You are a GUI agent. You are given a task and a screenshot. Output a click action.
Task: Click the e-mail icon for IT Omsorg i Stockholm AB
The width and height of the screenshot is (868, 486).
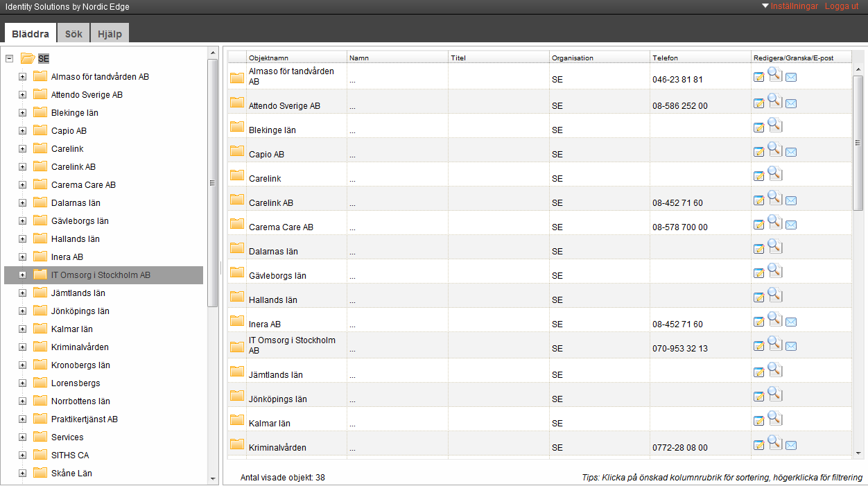(791, 347)
